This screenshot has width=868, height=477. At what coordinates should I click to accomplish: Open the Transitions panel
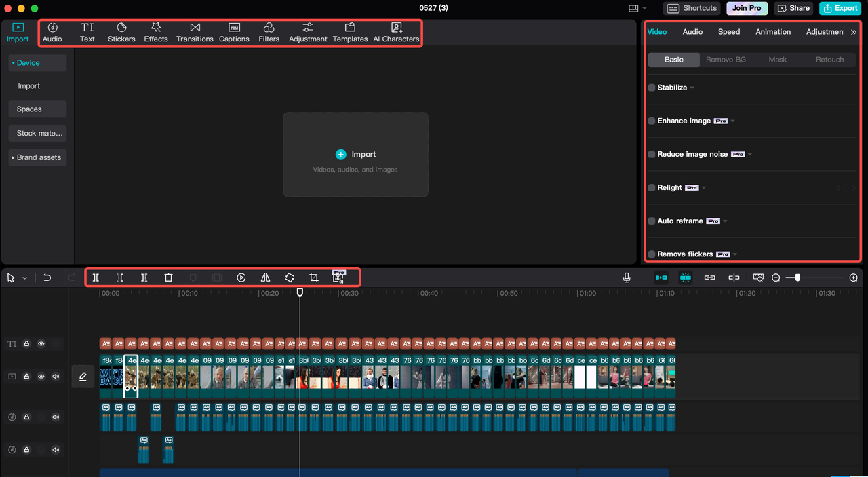(195, 33)
